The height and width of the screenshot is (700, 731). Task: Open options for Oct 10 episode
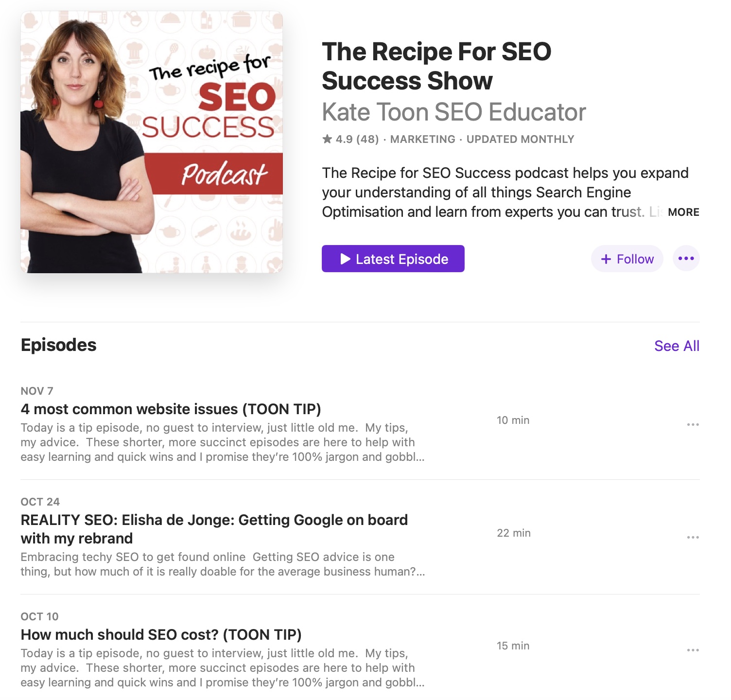tap(693, 650)
